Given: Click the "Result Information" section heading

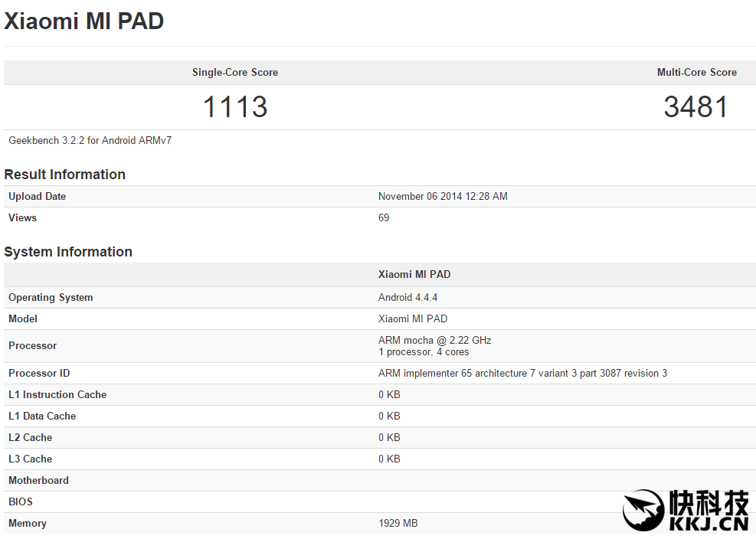Looking at the screenshot, I should 64,174.
